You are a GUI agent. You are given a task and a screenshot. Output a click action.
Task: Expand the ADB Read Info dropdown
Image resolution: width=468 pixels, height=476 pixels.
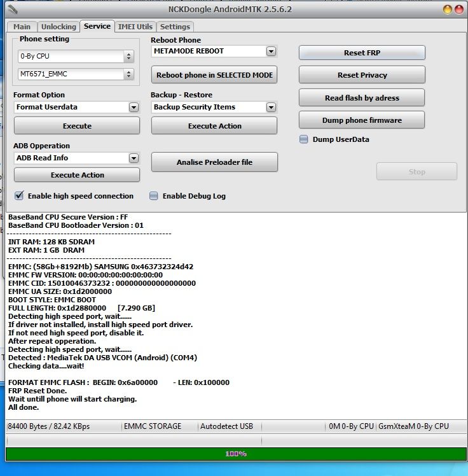click(134, 158)
